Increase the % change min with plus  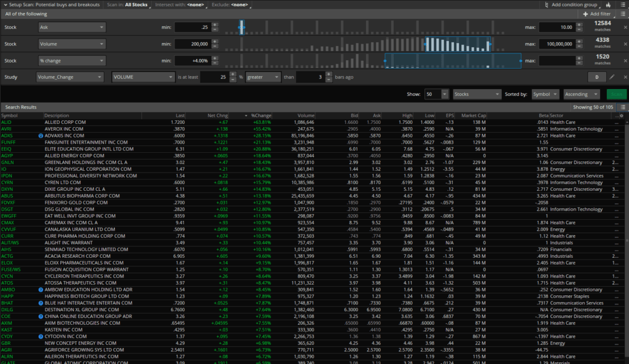215,58
